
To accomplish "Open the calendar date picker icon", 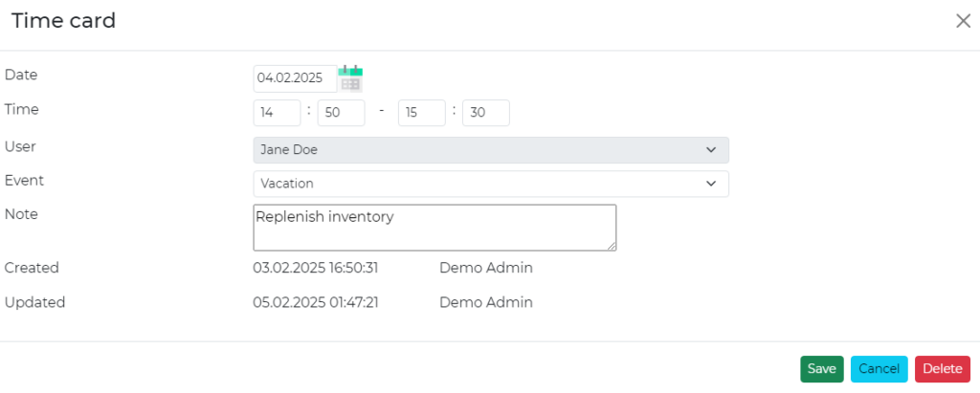I will [x=351, y=78].
